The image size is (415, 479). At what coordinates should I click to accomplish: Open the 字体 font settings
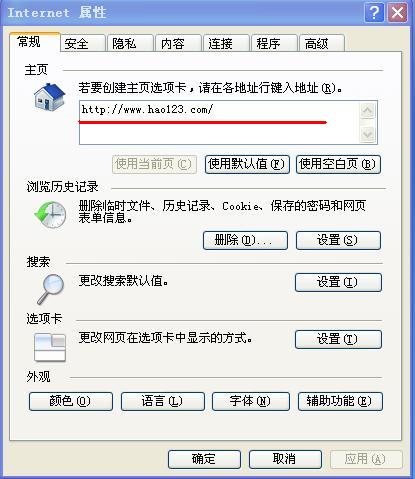251,401
